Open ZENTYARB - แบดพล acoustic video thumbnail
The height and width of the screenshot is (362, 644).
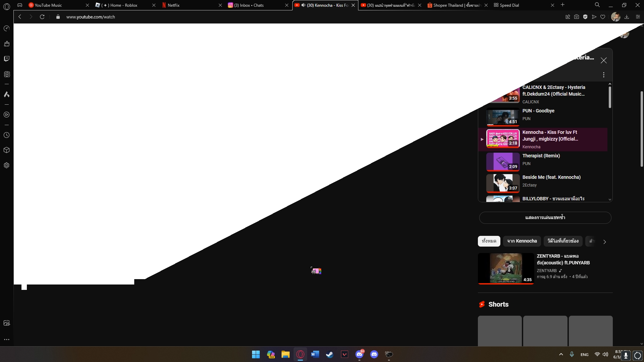tap(506, 268)
